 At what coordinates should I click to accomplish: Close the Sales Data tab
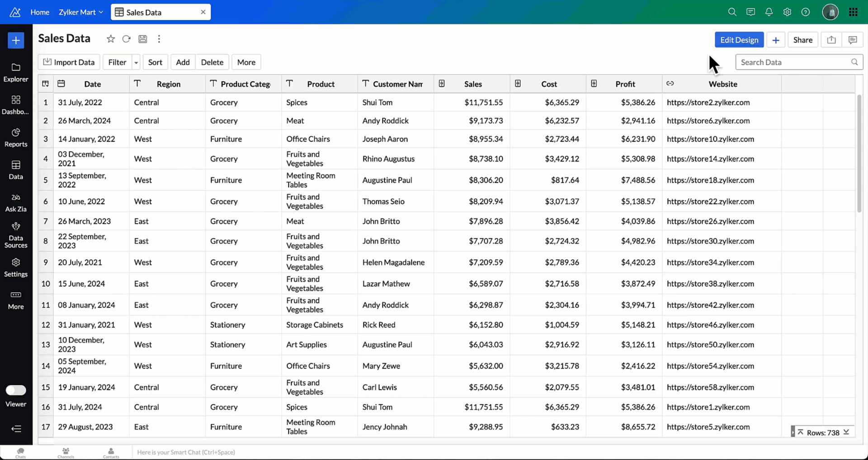coord(203,12)
